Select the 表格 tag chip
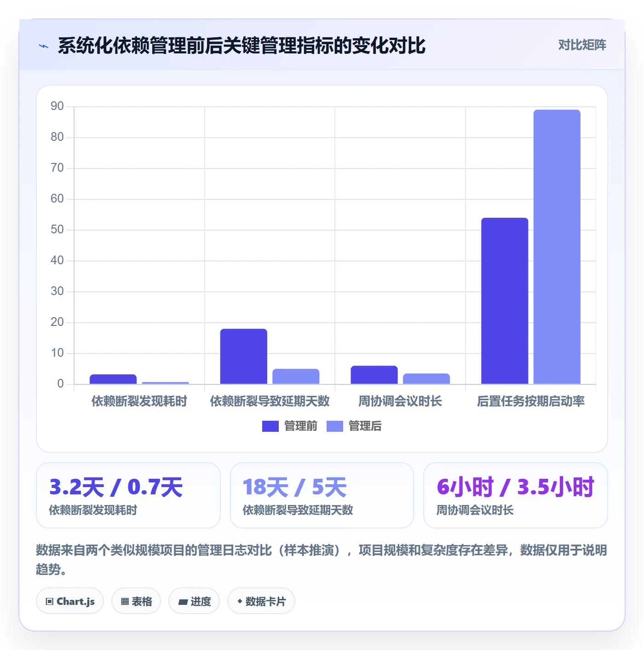Image resolution: width=644 pixels, height=650 pixels. pos(136,601)
